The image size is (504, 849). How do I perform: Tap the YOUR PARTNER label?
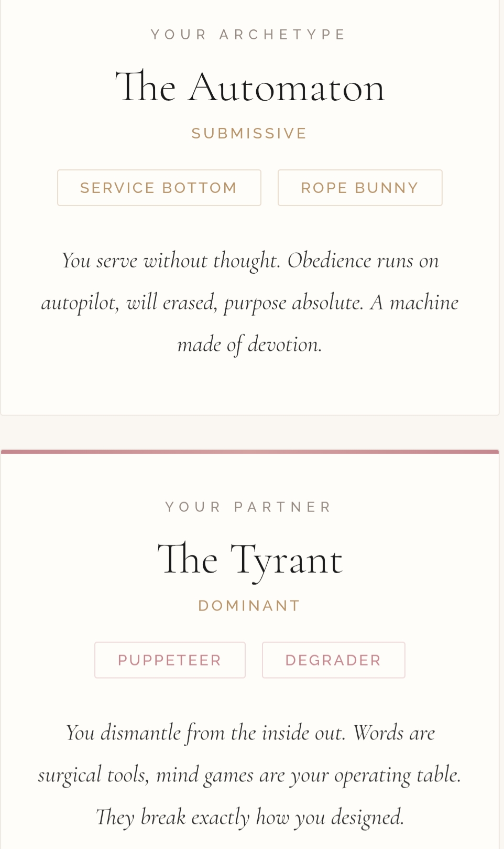click(249, 507)
